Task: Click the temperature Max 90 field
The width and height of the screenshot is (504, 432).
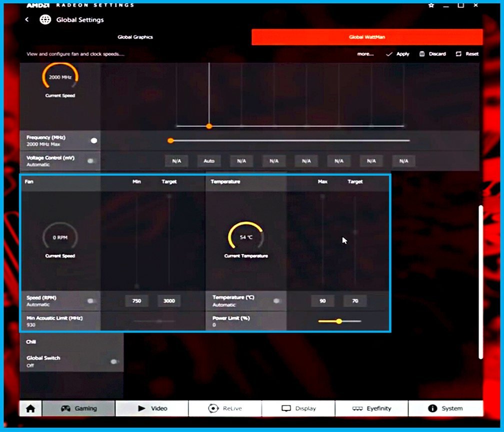Action: [322, 301]
